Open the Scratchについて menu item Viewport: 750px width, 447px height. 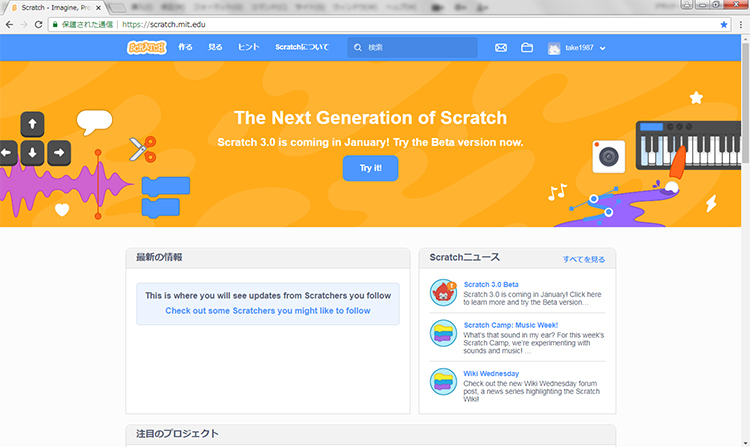pos(301,47)
